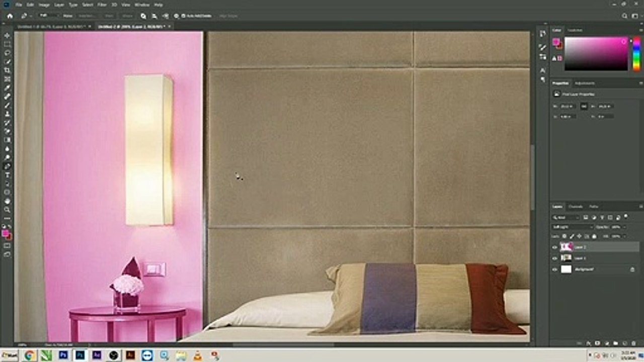Select the Lasso tool
644x362 pixels.
pos(7,53)
